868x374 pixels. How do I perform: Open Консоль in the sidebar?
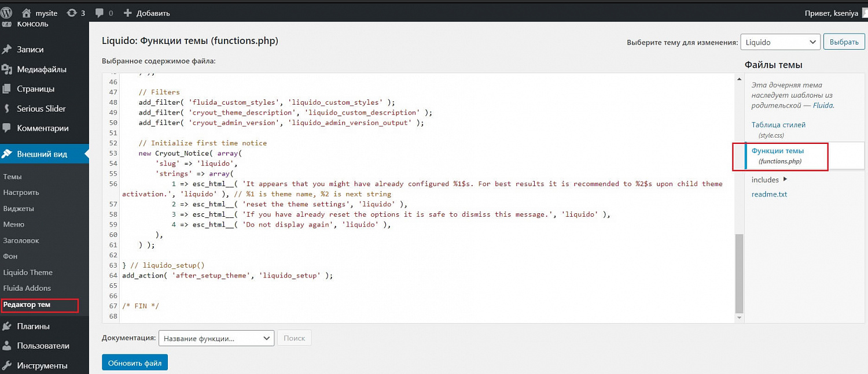coord(33,24)
